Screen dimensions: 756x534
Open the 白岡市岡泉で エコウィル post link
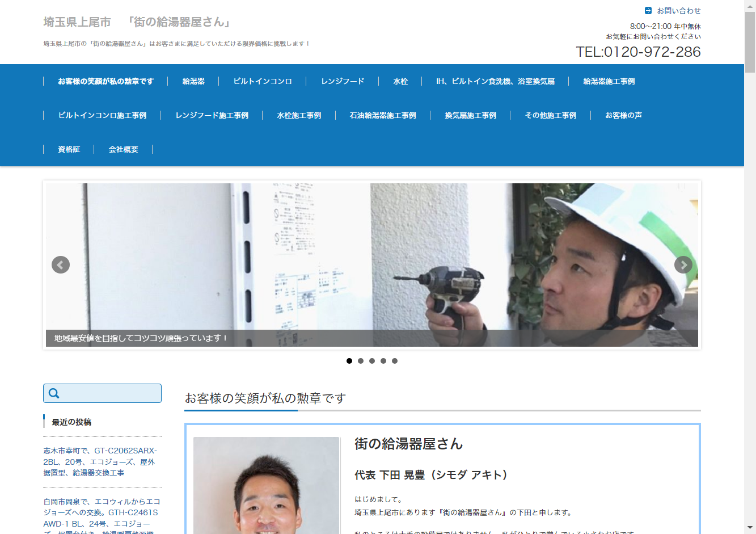[x=102, y=516]
